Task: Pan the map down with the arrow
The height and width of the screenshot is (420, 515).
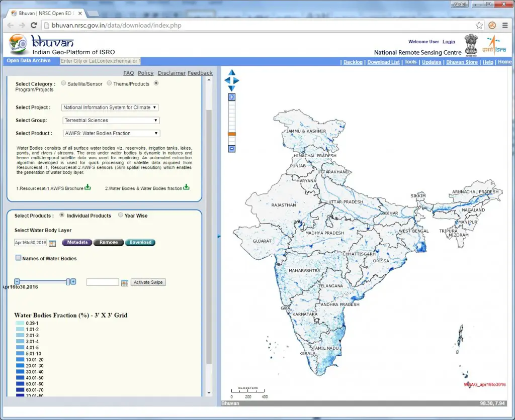Action: coord(232,88)
